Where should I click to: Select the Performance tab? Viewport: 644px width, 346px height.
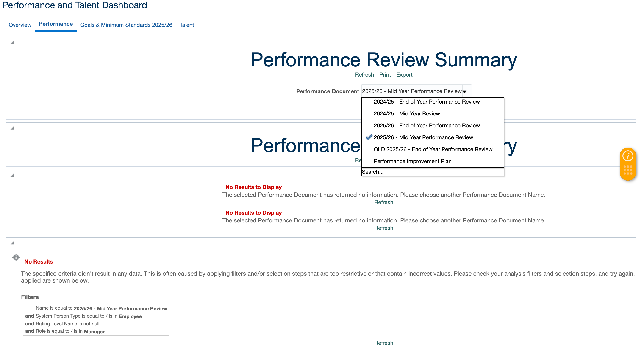(56, 24)
